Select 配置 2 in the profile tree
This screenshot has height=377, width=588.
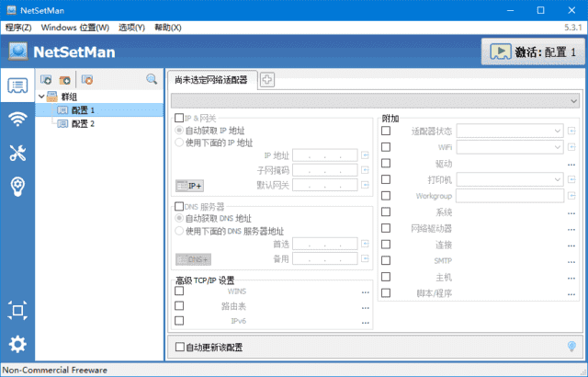tap(83, 124)
